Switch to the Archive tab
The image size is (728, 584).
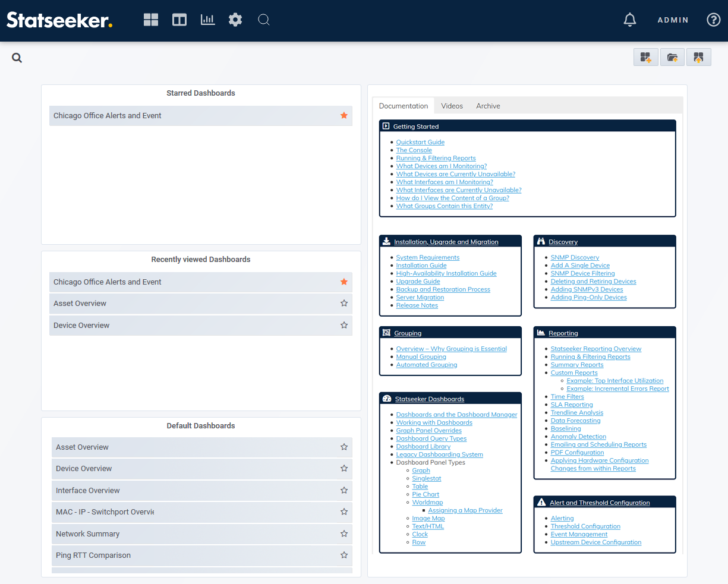pyautogui.click(x=488, y=106)
